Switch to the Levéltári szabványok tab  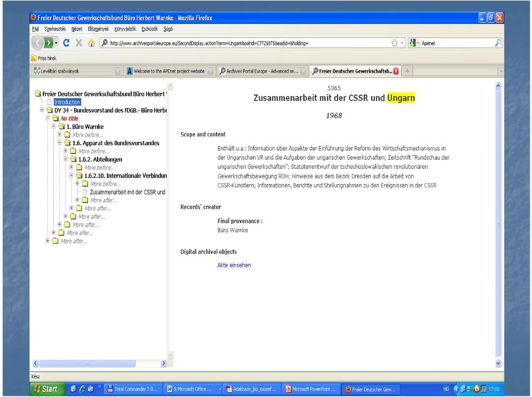76,71
